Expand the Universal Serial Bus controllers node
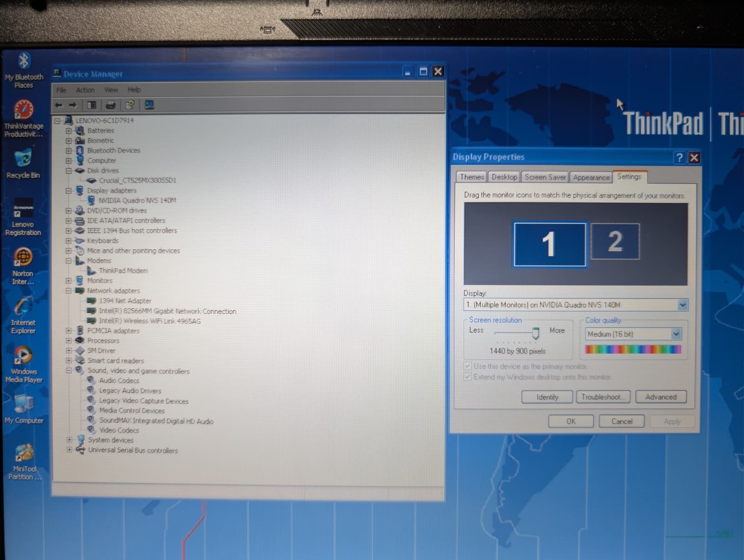Viewport: 744px width, 560px height. (69, 450)
